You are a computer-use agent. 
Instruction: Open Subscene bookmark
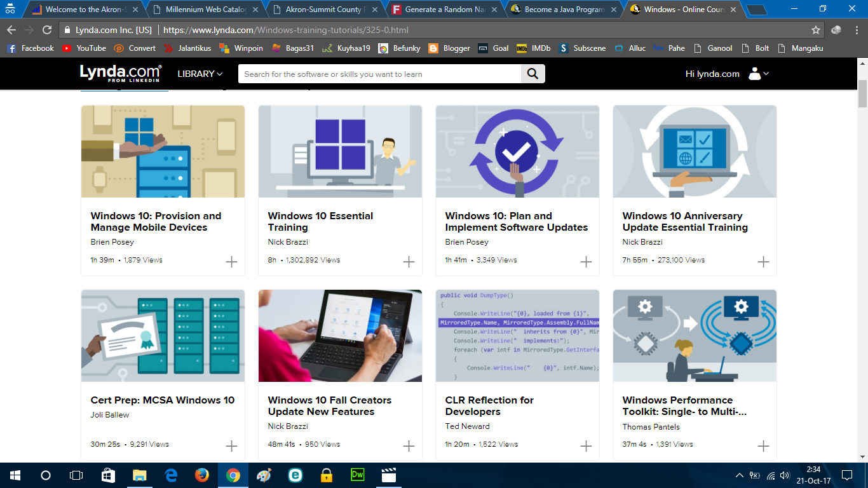point(583,48)
